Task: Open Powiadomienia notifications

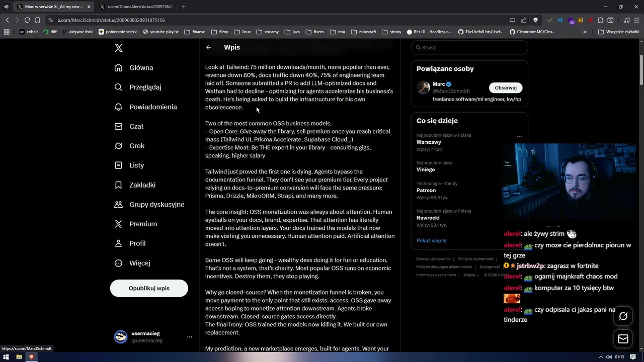Action: [x=145, y=107]
